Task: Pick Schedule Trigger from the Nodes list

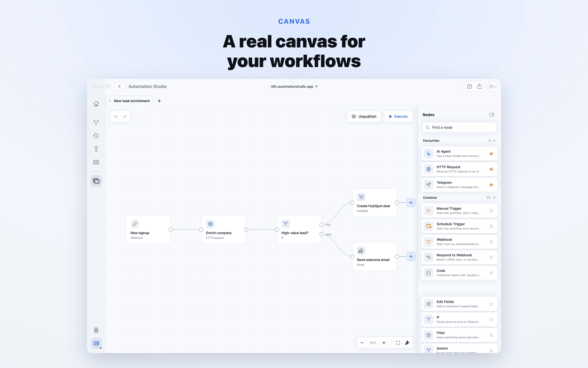Action: (x=459, y=226)
